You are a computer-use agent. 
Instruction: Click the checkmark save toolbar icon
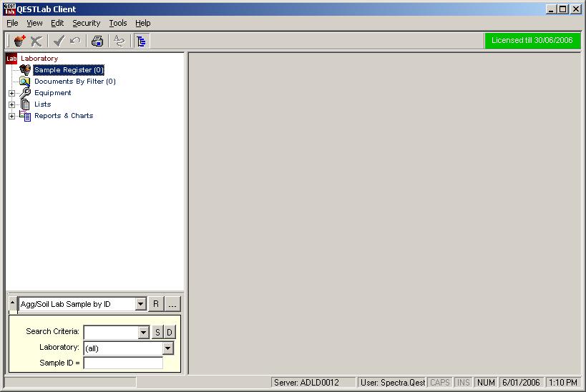(x=59, y=41)
